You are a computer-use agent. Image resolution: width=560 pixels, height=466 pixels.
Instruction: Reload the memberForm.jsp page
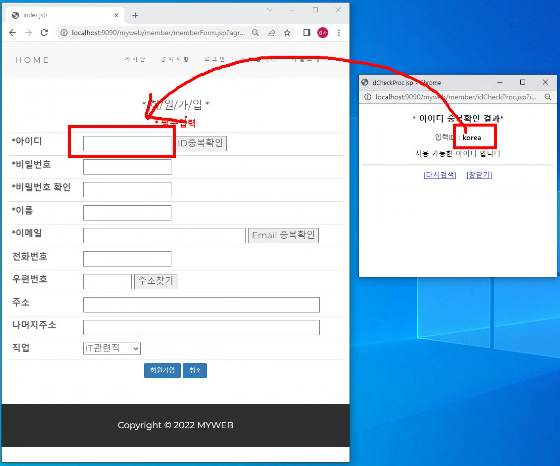44,33
